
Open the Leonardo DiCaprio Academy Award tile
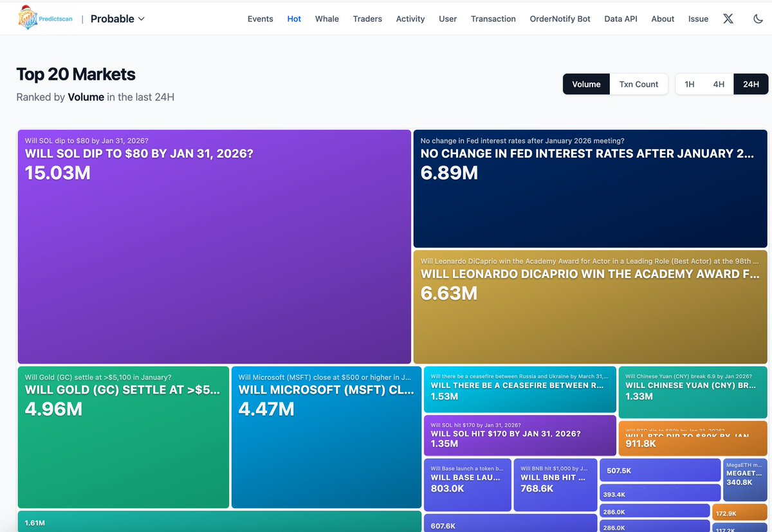pyautogui.click(x=590, y=307)
